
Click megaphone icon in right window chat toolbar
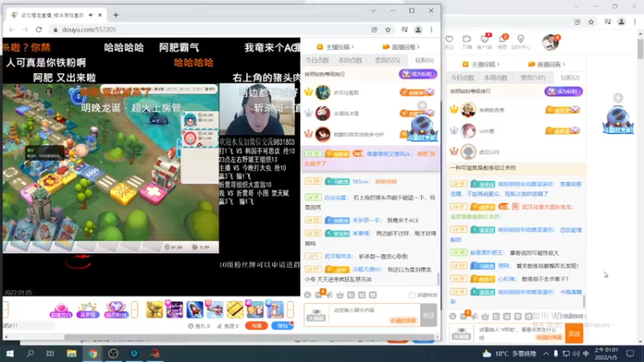coord(474,316)
